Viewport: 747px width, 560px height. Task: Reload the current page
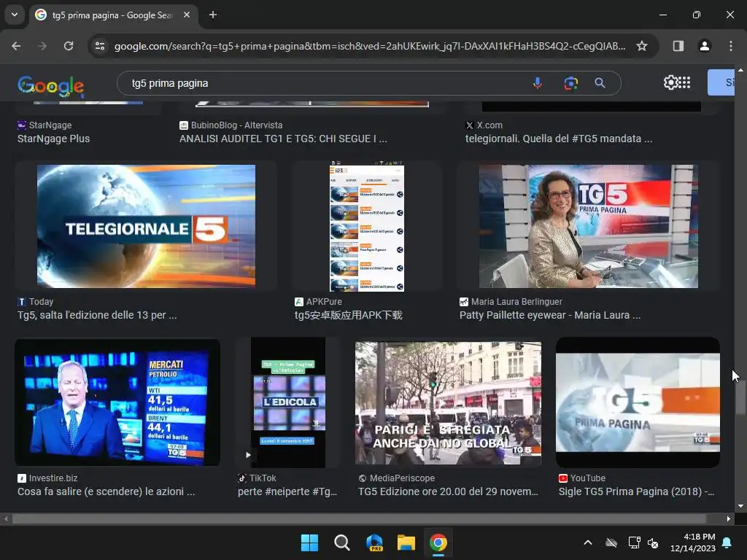tap(69, 46)
